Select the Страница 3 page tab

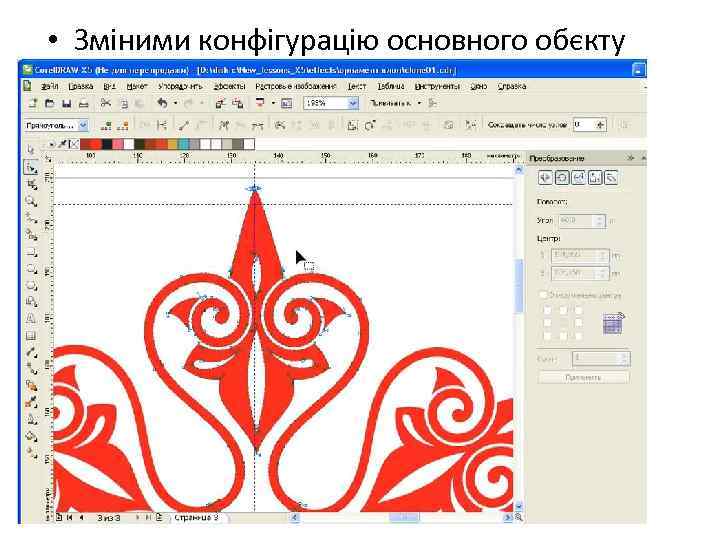coord(197,518)
